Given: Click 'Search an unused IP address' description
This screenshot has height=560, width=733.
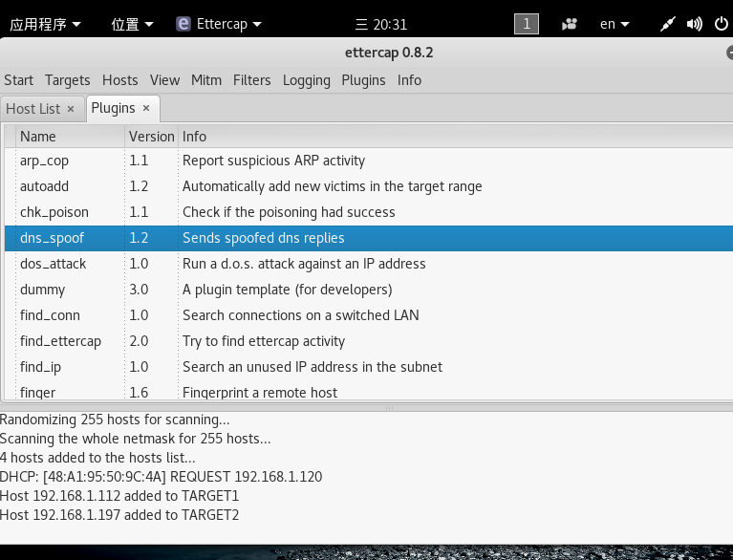Looking at the screenshot, I should click(313, 367).
